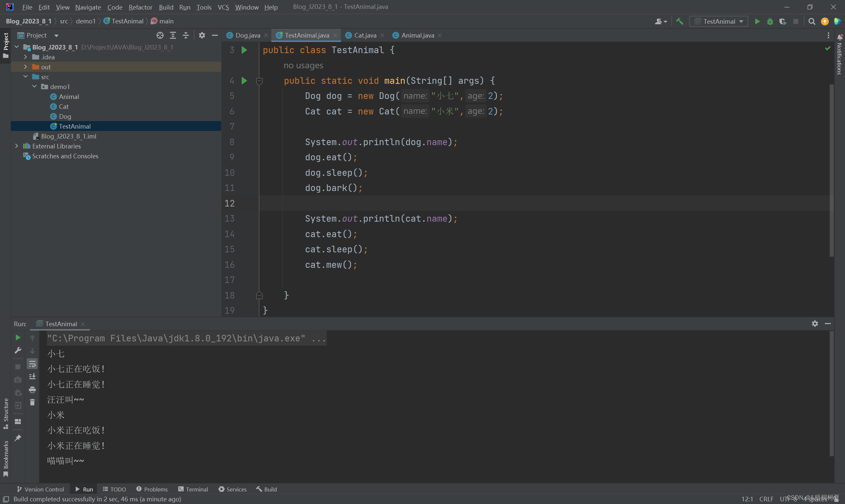Click the editor vertical scrollbar
845x504 pixels.
pyautogui.click(x=831, y=170)
